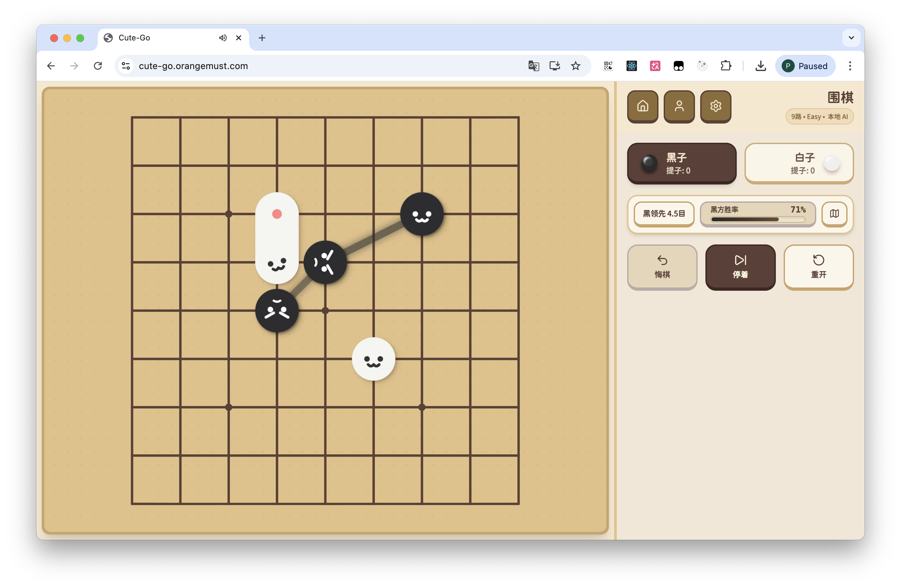Open the extensions puzzle icon
The width and height of the screenshot is (901, 588).
(725, 66)
